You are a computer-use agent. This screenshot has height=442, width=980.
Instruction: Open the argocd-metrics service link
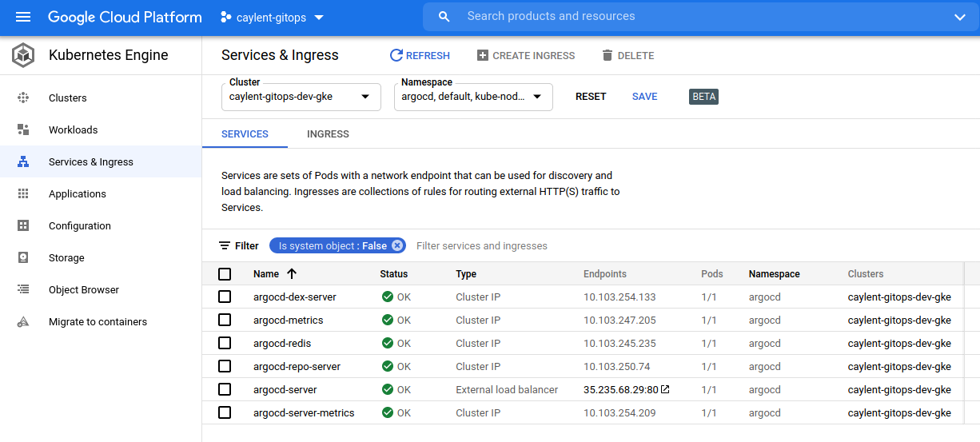point(289,320)
